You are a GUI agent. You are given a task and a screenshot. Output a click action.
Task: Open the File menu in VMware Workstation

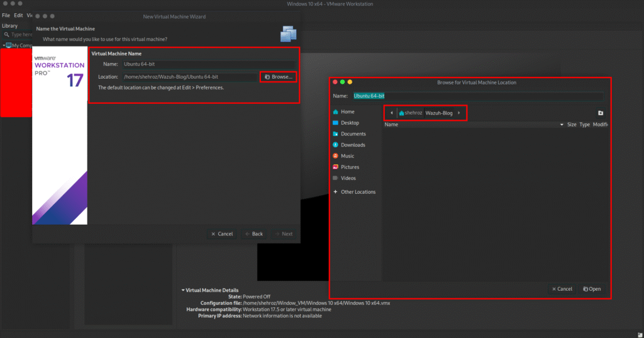pos(6,16)
